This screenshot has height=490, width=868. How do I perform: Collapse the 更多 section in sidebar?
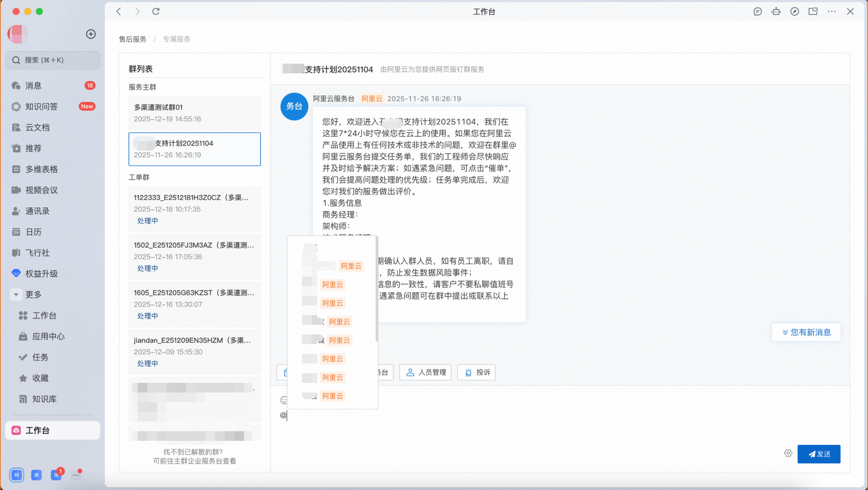(16, 295)
